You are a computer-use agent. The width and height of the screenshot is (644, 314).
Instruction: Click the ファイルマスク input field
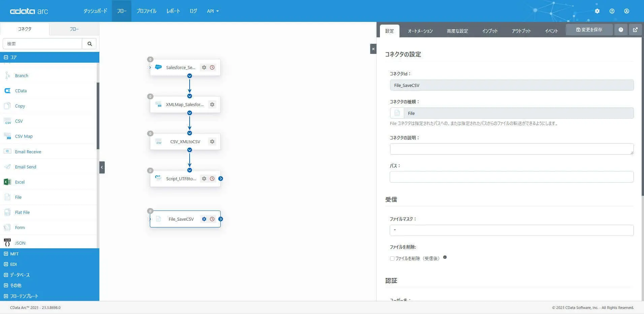(x=512, y=230)
